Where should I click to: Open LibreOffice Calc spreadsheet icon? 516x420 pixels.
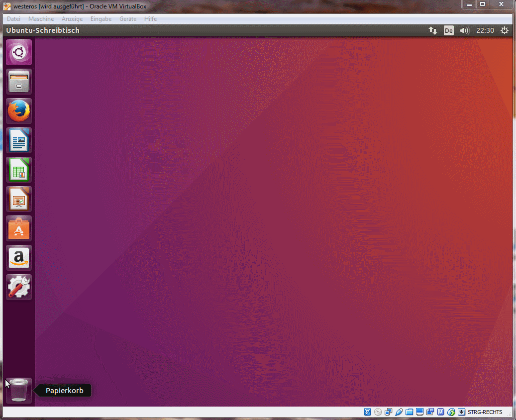(19, 170)
